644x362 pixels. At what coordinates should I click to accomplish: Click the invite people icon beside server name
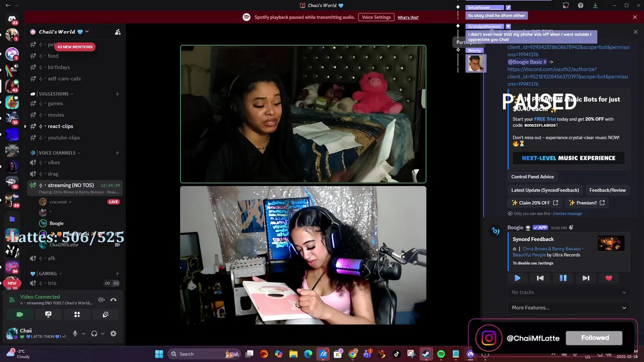[118, 32]
